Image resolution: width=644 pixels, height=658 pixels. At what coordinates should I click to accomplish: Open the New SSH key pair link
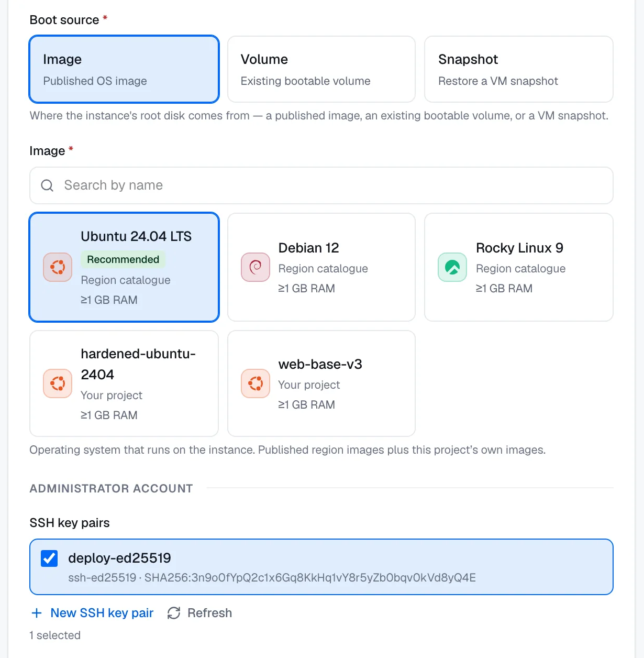pos(92,613)
